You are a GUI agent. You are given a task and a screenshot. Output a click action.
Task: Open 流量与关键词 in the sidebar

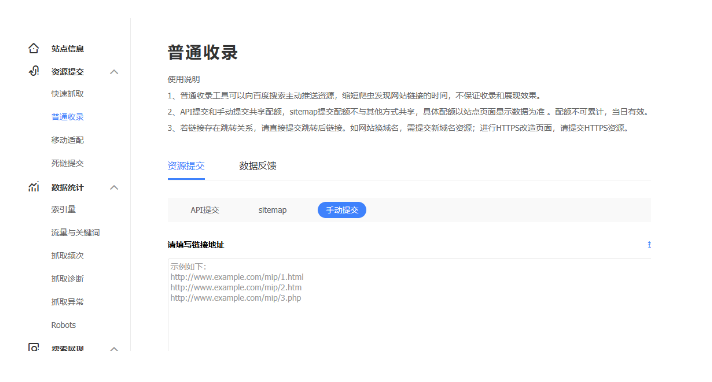point(75,233)
